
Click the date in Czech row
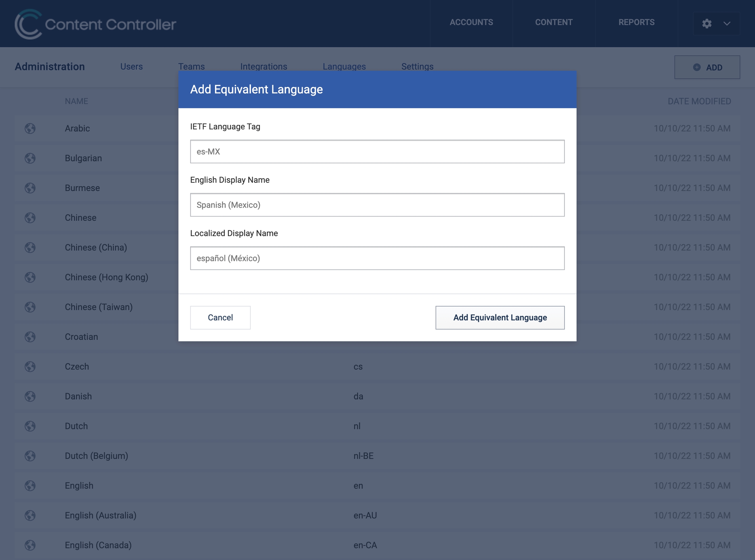(692, 366)
